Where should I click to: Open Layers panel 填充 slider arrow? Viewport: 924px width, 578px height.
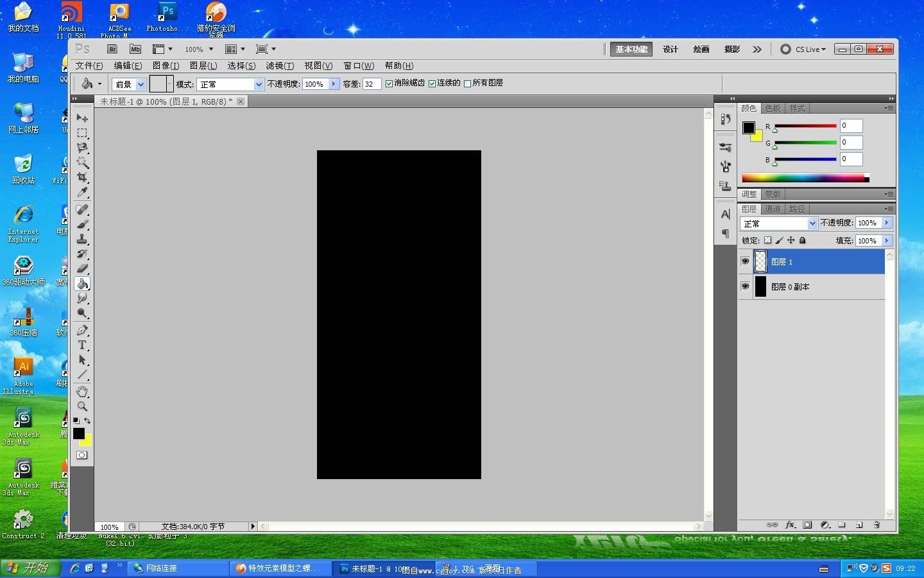[887, 241]
